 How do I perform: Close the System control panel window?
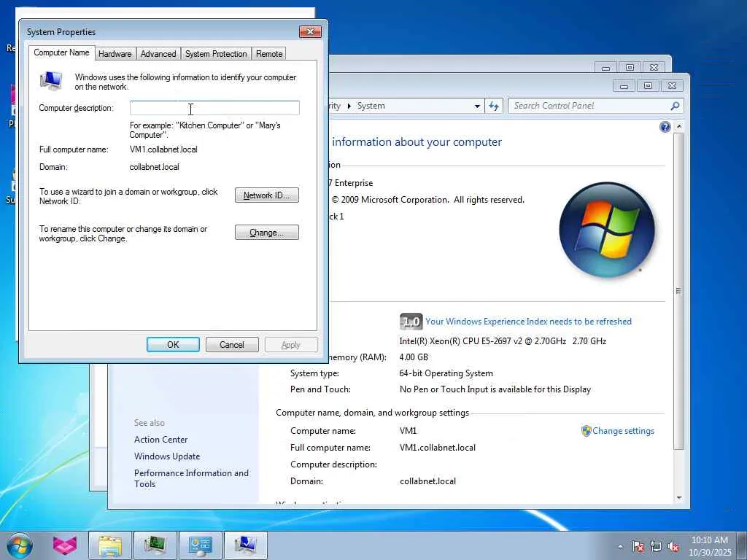click(x=672, y=86)
